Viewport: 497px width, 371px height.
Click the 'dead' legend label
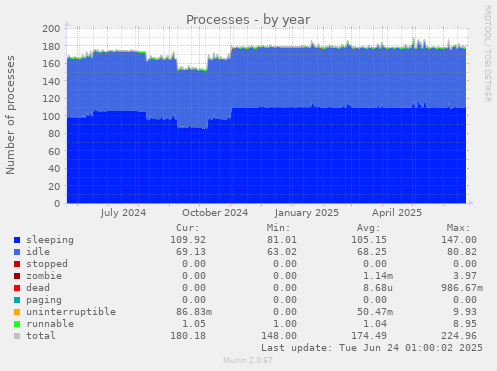click(38, 288)
